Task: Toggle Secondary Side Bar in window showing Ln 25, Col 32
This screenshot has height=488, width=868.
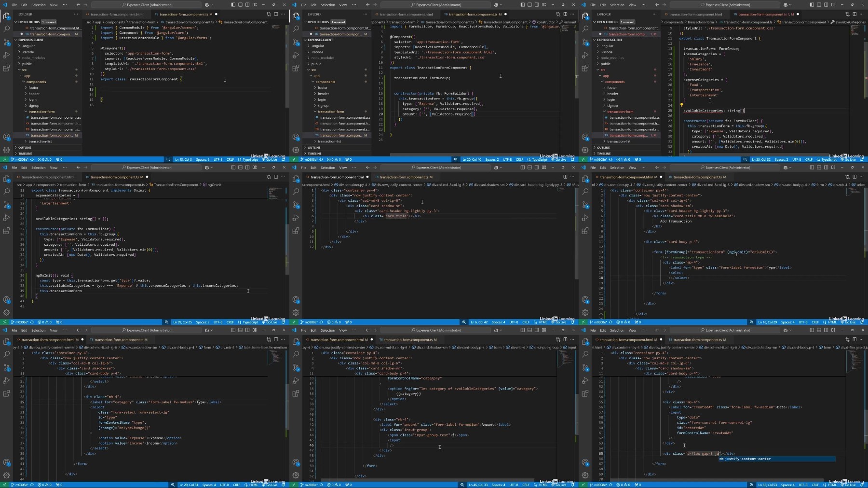Action: click(826, 5)
